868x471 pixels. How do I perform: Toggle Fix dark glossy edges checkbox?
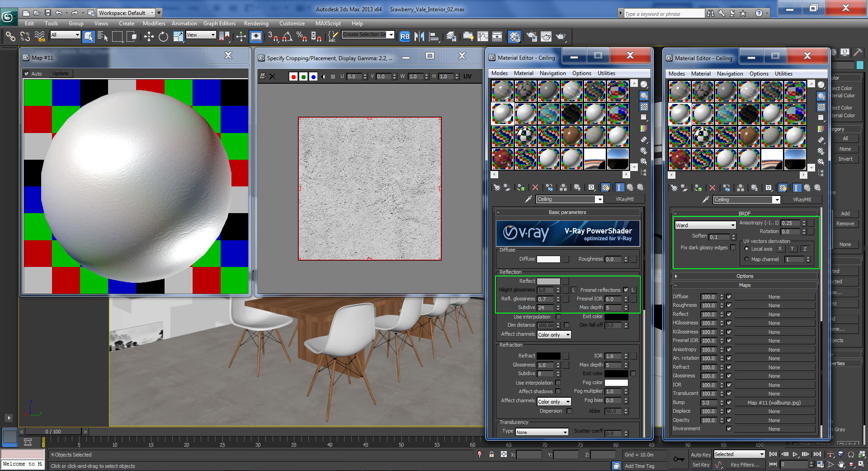(x=733, y=247)
